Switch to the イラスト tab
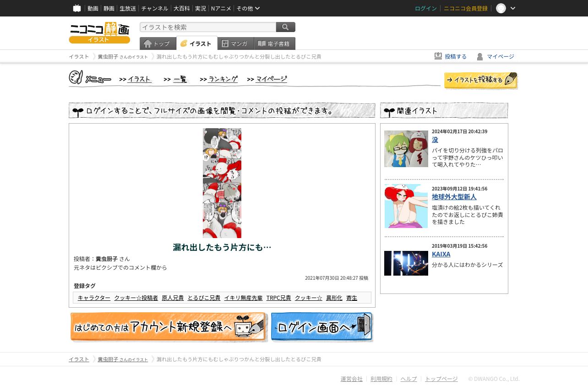The image size is (588, 391). [x=197, y=43]
